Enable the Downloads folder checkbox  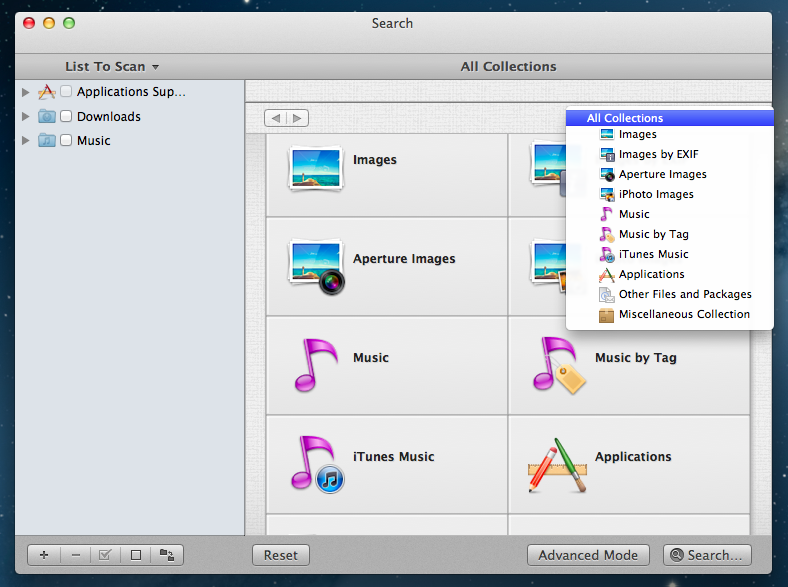point(66,116)
